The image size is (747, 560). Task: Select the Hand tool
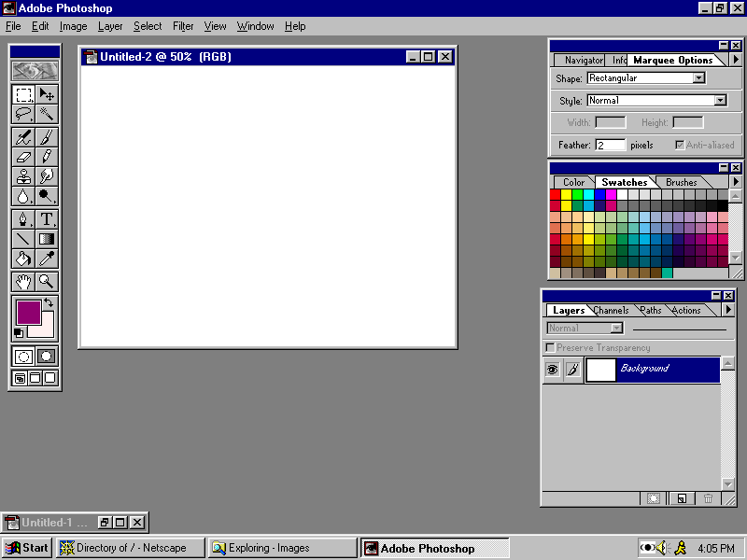pyautogui.click(x=23, y=282)
